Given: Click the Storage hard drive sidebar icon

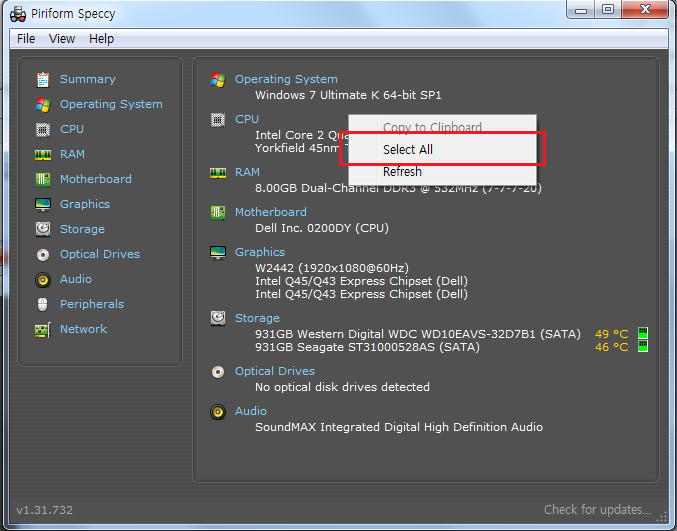Looking at the screenshot, I should pyautogui.click(x=43, y=229).
